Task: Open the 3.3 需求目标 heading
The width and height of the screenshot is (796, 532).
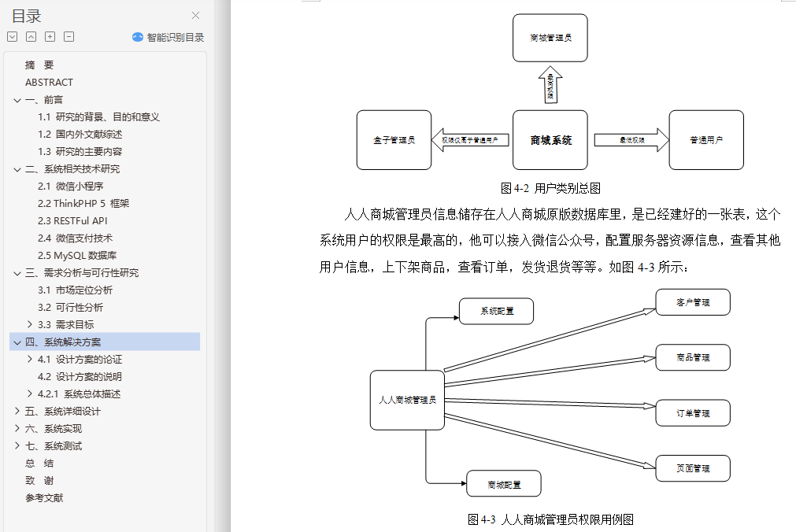Action: coord(65,325)
